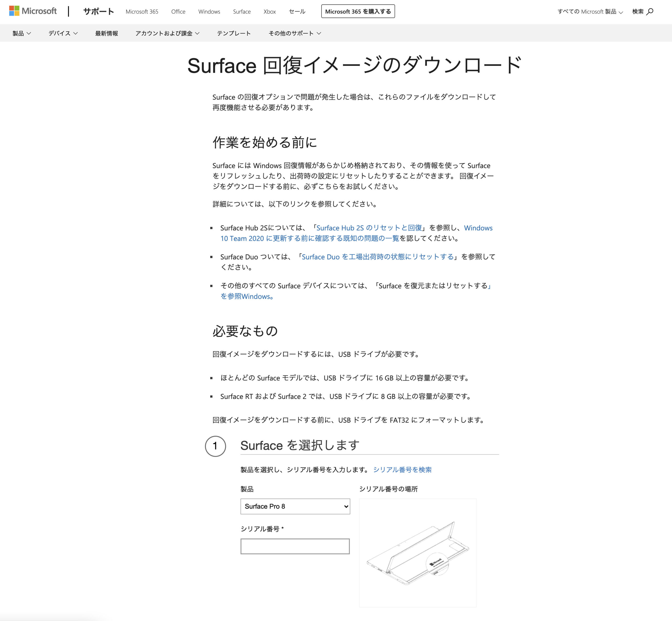Click Microsoft 365 を購入する button

358,12
